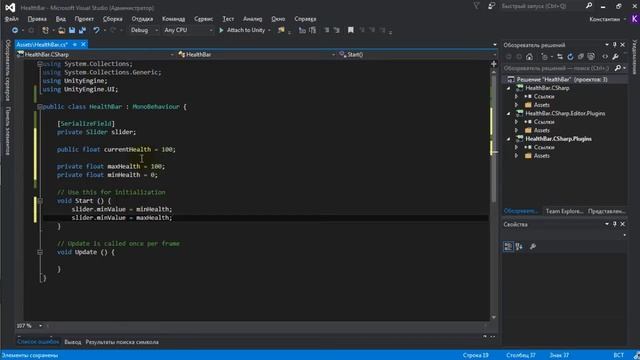Open the Вывод output tab

pos(73,342)
